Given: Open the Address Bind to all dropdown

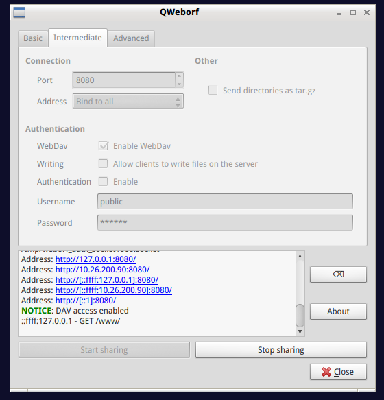Looking at the screenshot, I should [128, 101].
